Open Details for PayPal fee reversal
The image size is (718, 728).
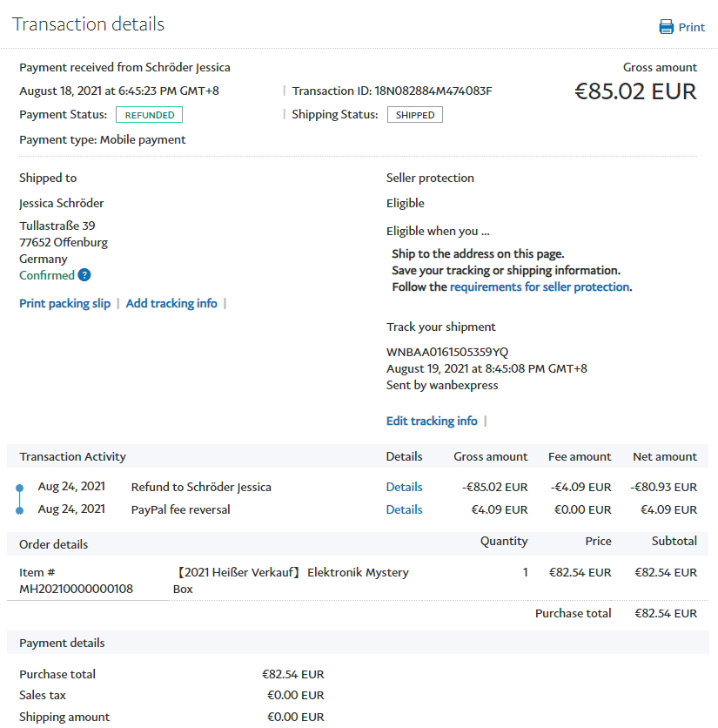click(x=404, y=509)
